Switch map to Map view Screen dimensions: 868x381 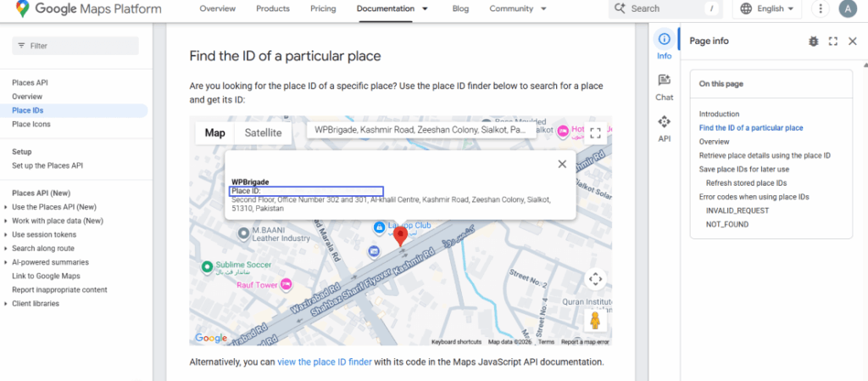coord(215,133)
